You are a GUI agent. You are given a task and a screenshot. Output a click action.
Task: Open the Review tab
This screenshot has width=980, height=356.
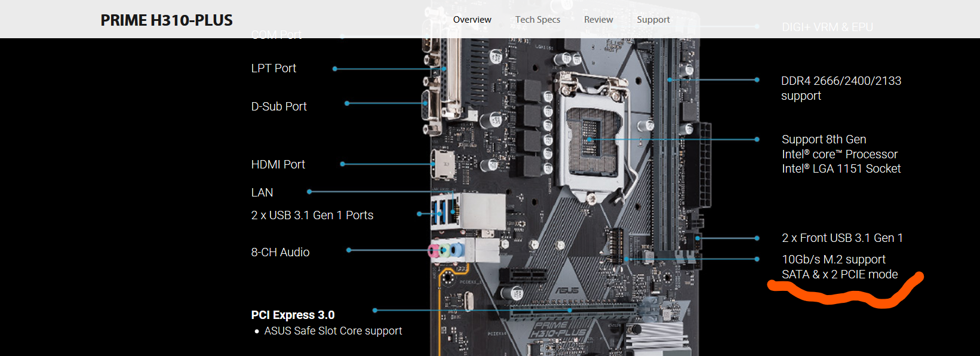pyautogui.click(x=598, y=20)
